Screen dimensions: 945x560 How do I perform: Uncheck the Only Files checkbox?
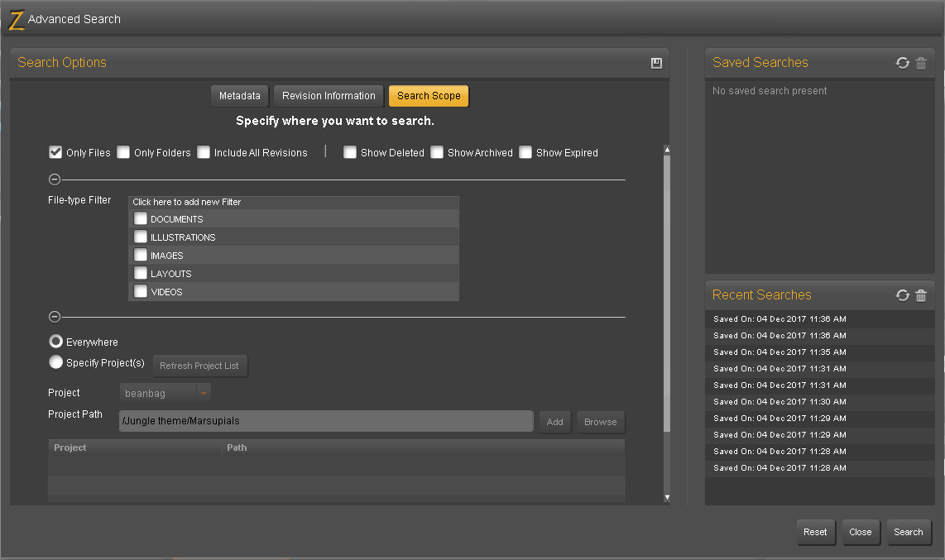pyautogui.click(x=55, y=152)
